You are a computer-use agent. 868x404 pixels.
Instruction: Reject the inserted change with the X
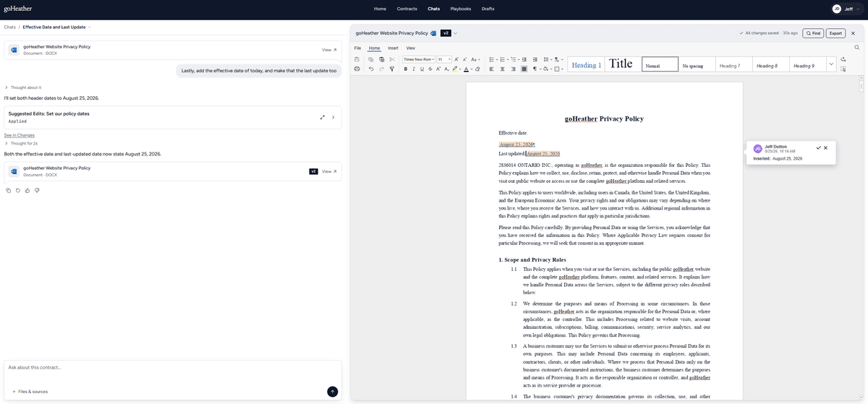pyautogui.click(x=826, y=147)
